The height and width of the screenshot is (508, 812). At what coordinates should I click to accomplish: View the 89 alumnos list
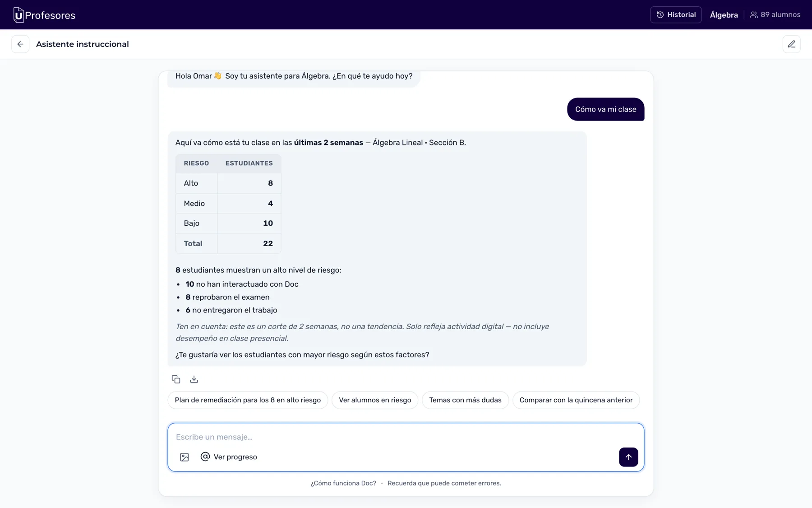point(775,15)
